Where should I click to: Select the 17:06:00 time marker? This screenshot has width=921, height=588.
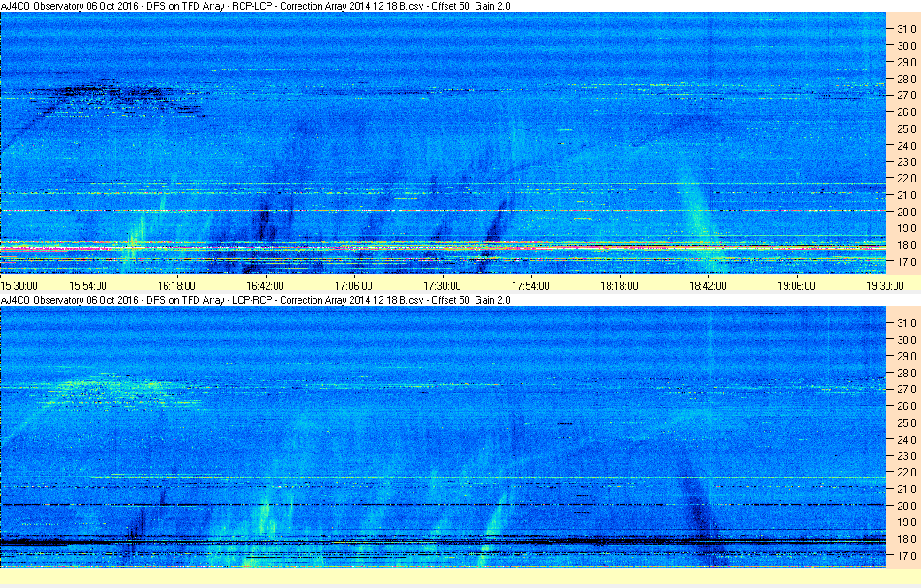coord(353,285)
